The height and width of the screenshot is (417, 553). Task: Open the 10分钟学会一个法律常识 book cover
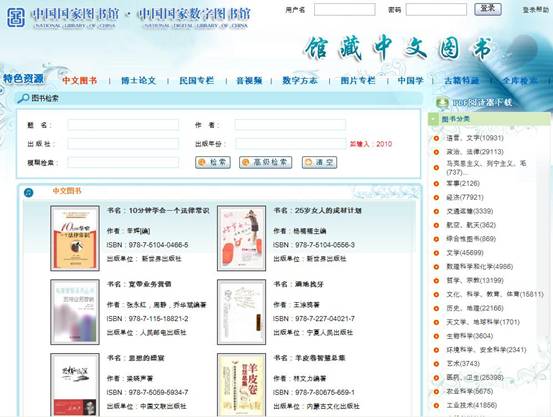75,238
